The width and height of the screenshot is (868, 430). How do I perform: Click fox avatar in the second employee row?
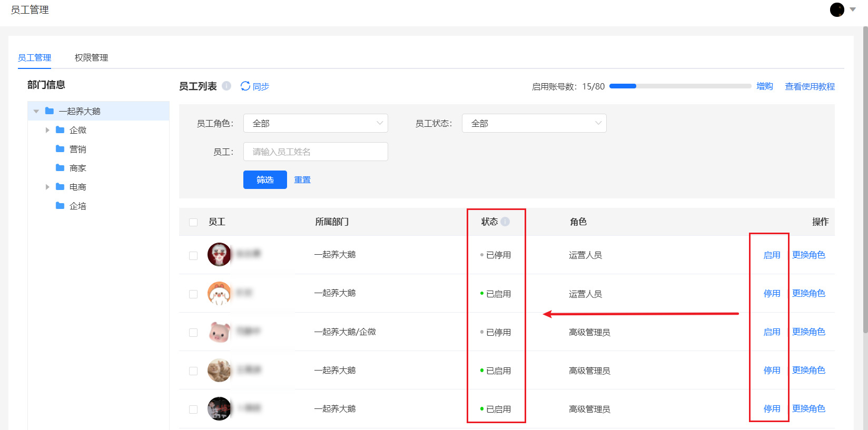click(x=219, y=293)
